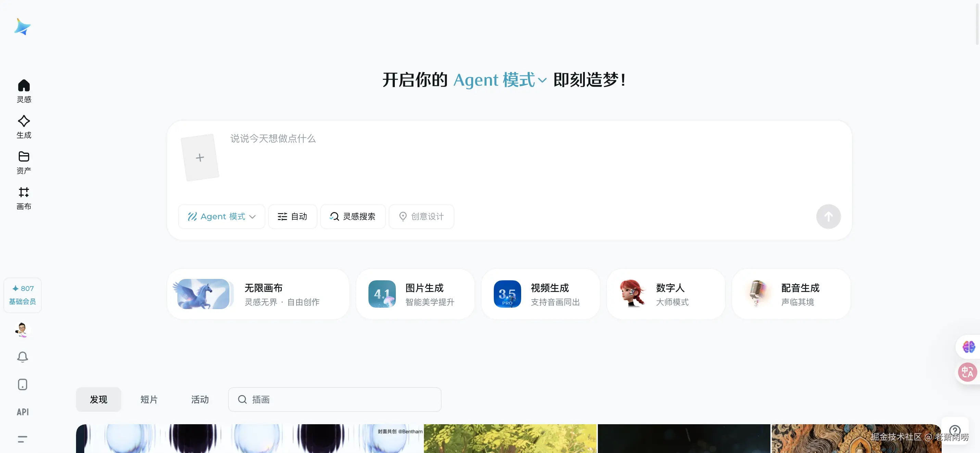The width and height of the screenshot is (980, 453).
Task: Switch to the 短片 tab
Action: pyautogui.click(x=149, y=399)
